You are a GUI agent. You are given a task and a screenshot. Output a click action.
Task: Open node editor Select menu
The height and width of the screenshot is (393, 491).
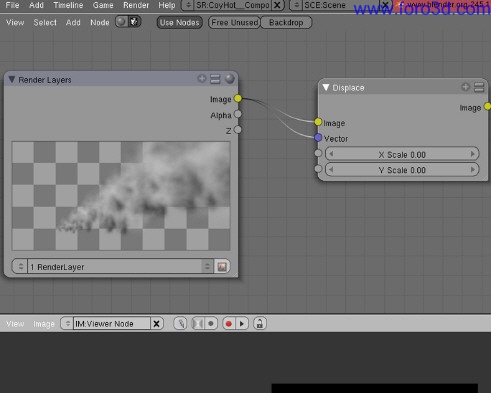pos(45,22)
